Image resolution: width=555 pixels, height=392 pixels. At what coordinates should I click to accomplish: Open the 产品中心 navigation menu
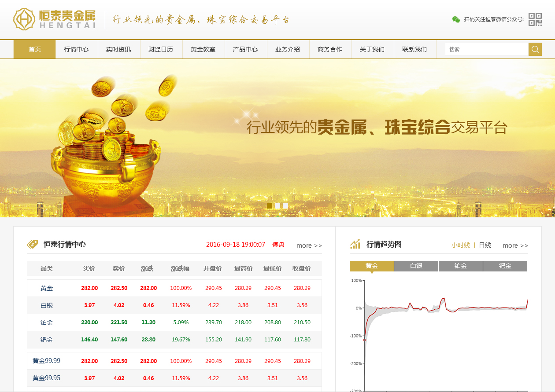pyautogui.click(x=246, y=49)
